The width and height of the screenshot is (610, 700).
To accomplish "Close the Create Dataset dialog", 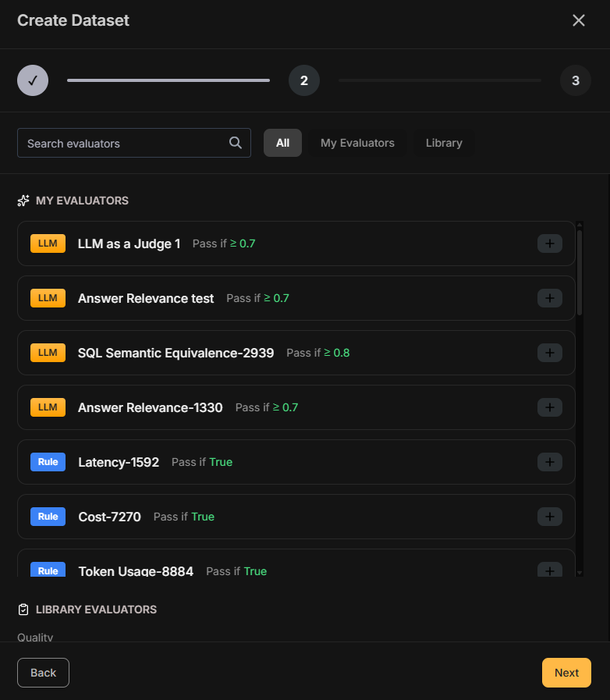I will tap(578, 20).
